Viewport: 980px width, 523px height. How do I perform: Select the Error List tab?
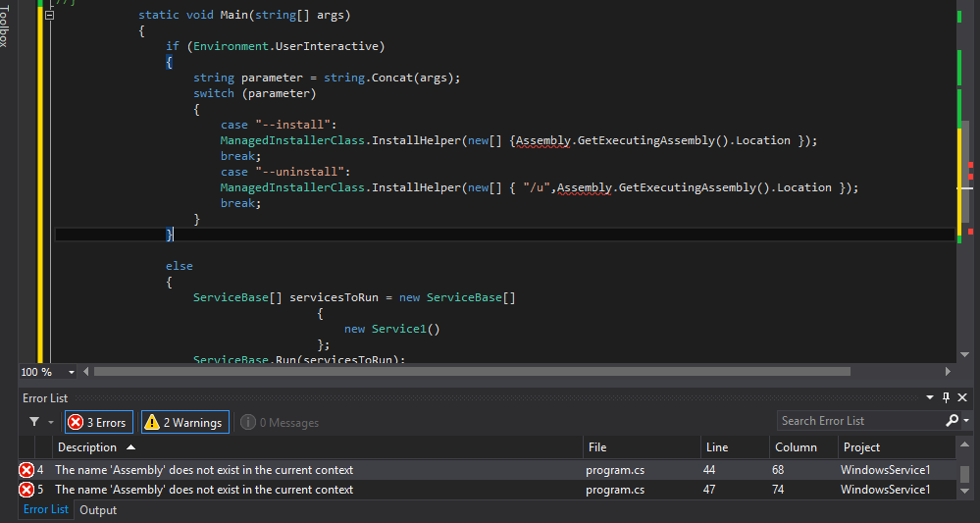[x=46, y=510]
